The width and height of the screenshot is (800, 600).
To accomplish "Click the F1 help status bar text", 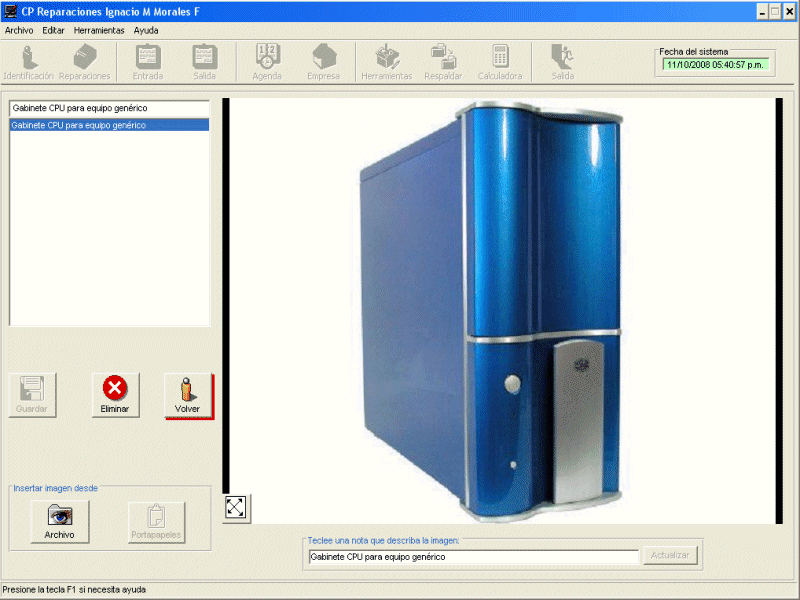I will pyautogui.click(x=74, y=590).
